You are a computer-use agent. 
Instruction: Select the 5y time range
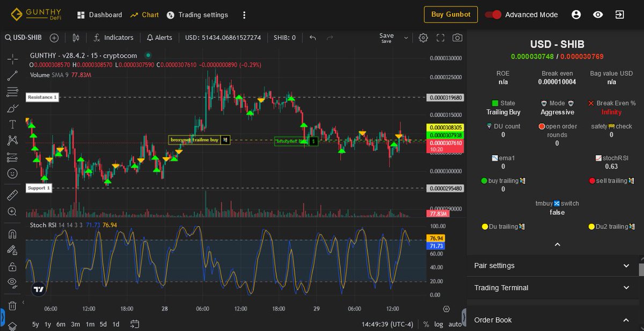pyautogui.click(x=35, y=324)
